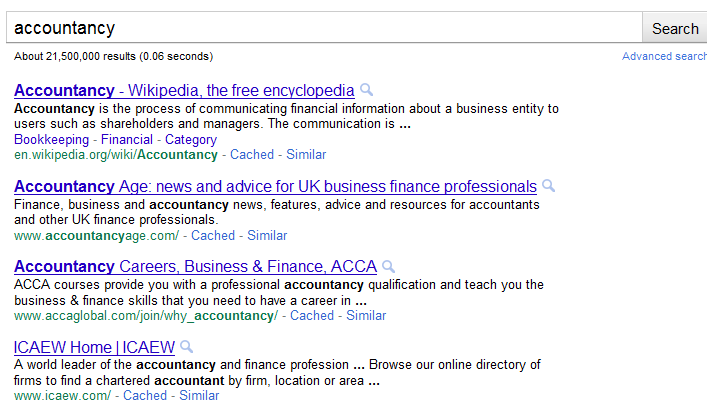
Task: Follow the Bookkeeping sitelink
Action: (51, 139)
